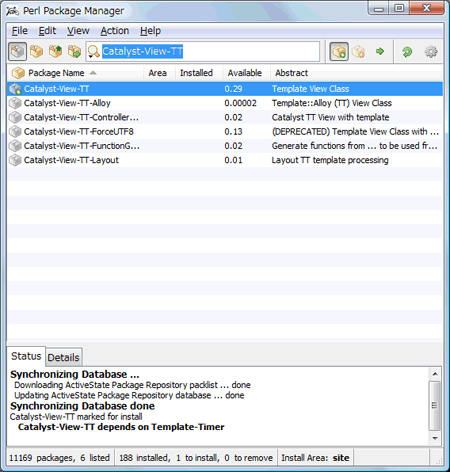Refresh all data with green refresh icon
Image resolution: width=450 pixels, height=472 pixels.
pyautogui.click(x=407, y=52)
